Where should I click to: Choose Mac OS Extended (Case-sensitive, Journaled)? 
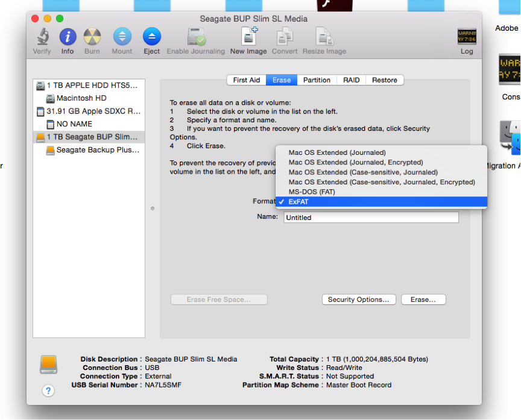(x=382, y=172)
